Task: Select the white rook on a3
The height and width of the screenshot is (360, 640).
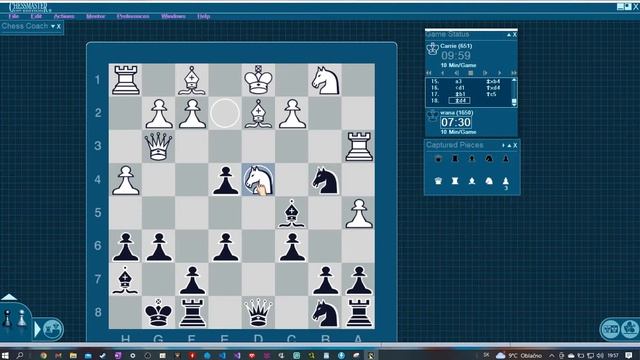Action: (x=358, y=146)
